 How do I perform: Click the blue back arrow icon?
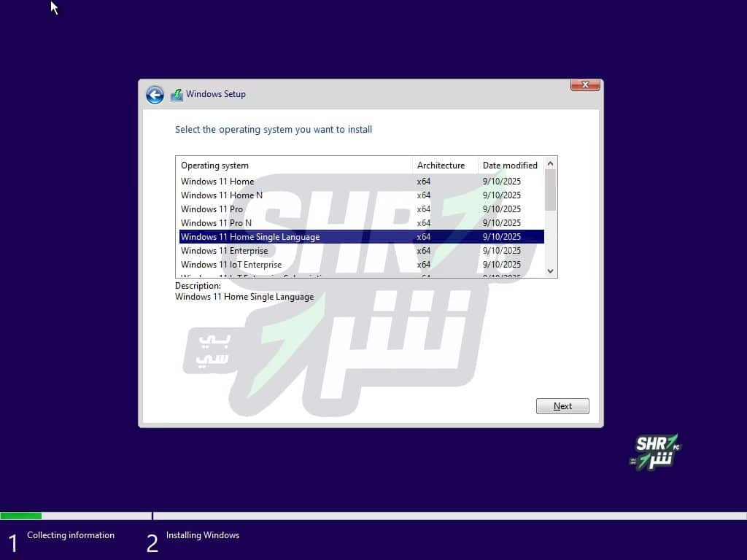pos(155,95)
